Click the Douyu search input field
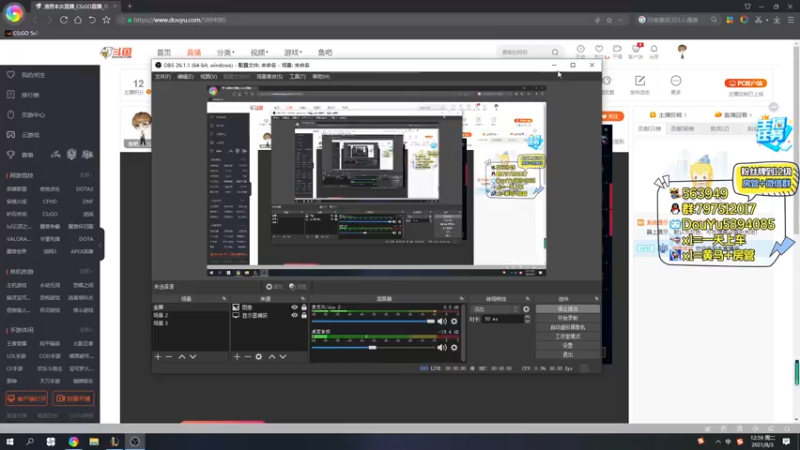This screenshot has width=800, height=450. pyautogui.click(x=523, y=52)
